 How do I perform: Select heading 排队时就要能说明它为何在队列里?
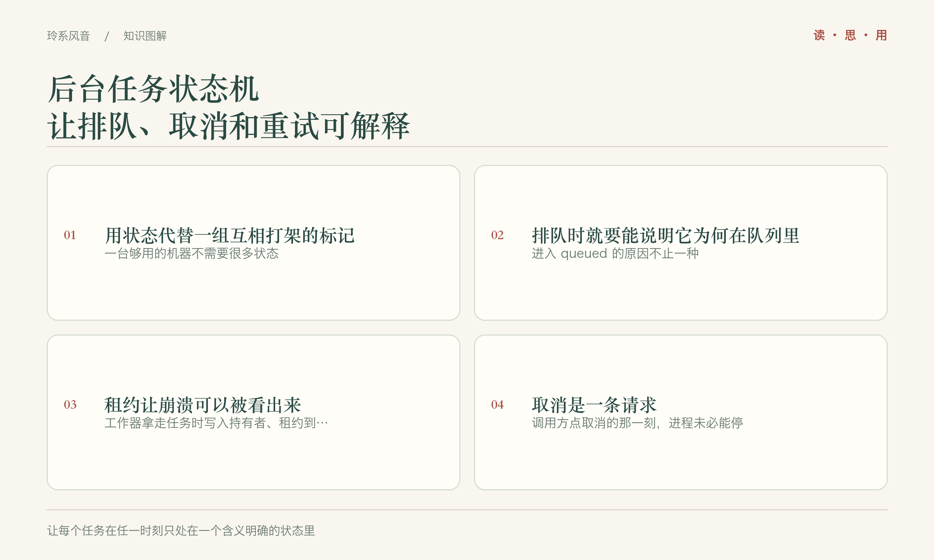click(x=666, y=236)
